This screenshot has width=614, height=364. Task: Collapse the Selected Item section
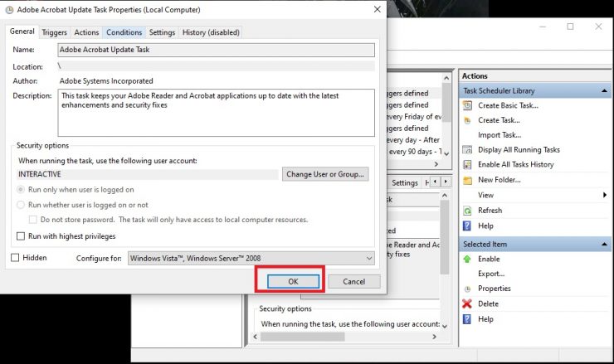tap(604, 245)
